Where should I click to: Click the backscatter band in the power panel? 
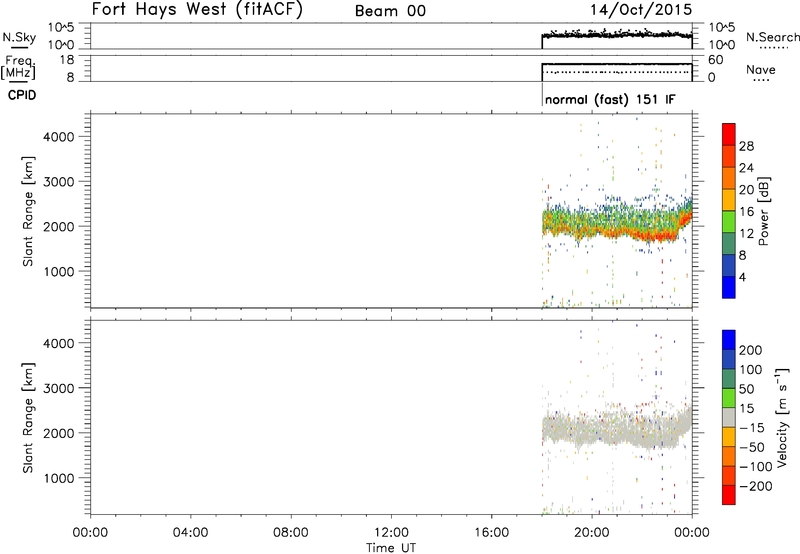[617, 223]
